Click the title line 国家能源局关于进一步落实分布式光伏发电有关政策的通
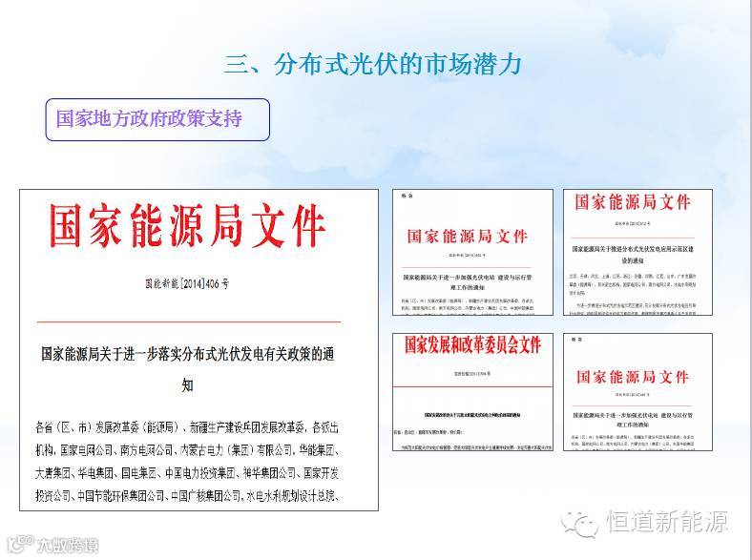The width and height of the screenshot is (752, 560). point(187,354)
